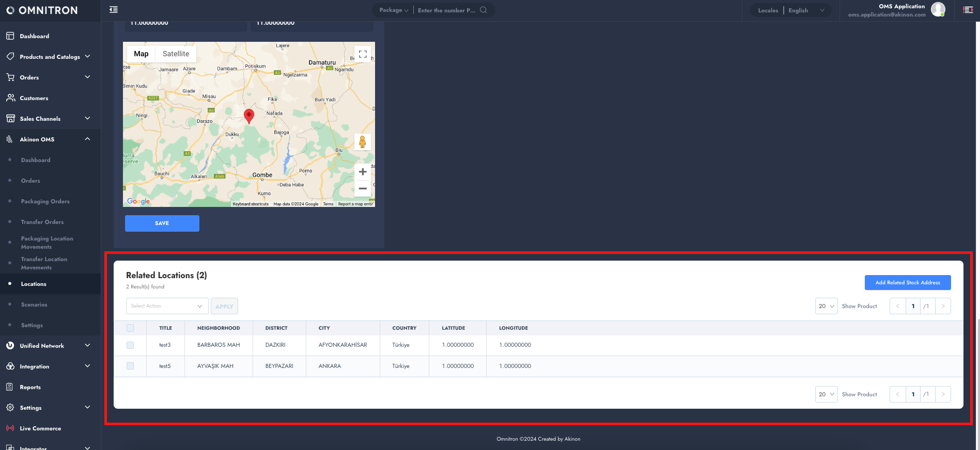Screen dimensions: 980x450
Task: Open the Select Action dropdown
Action: [x=167, y=306]
